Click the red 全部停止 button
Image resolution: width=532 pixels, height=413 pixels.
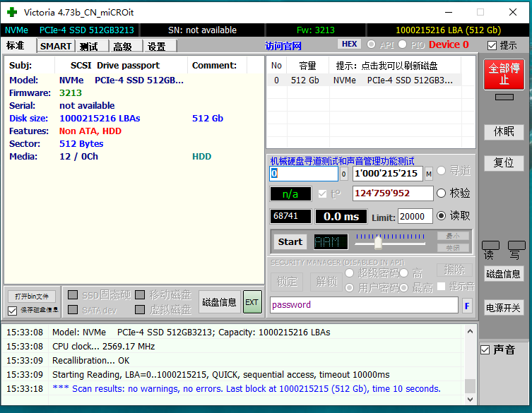pyautogui.click(x=504, y=74)
